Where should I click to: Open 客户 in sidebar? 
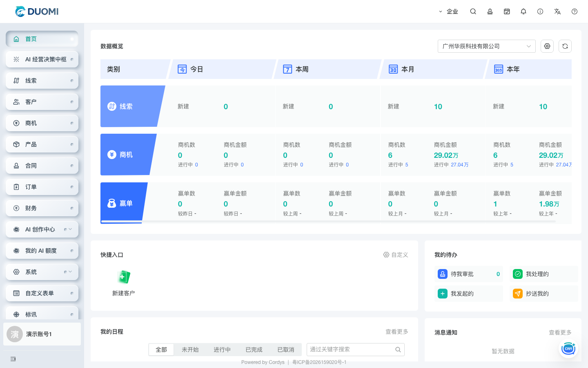42,102
